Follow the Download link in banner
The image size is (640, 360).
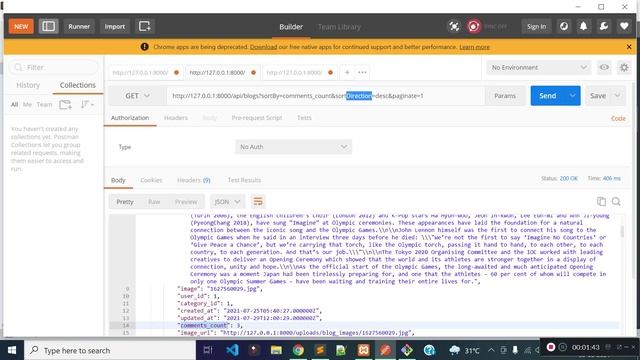263,47
